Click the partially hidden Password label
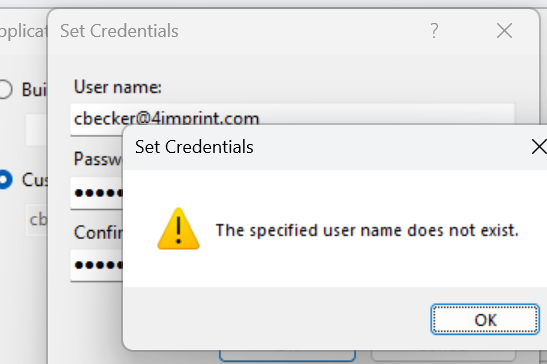 click(98, 159)
